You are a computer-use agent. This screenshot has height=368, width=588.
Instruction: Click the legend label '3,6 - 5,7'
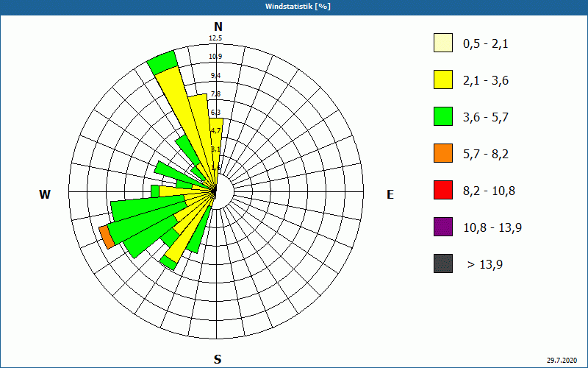click(486, 118)
